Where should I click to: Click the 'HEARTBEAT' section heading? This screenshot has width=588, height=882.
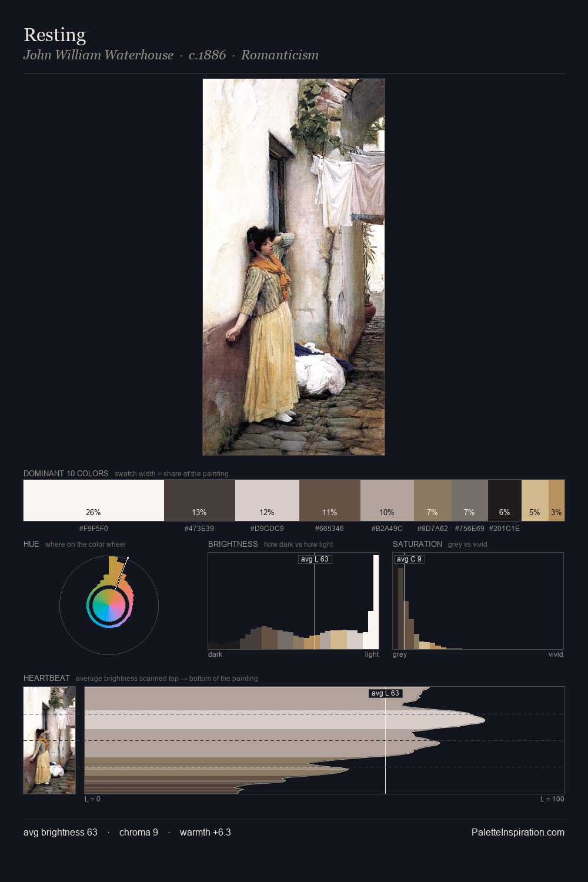pyautogui.click(x=46, y=678)
